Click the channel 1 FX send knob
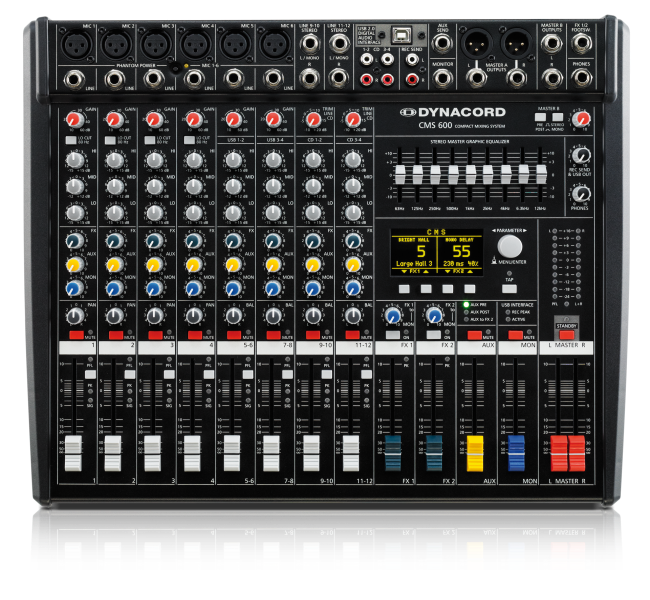The width and height of the screenshot is (650, 600). point(75,241)
